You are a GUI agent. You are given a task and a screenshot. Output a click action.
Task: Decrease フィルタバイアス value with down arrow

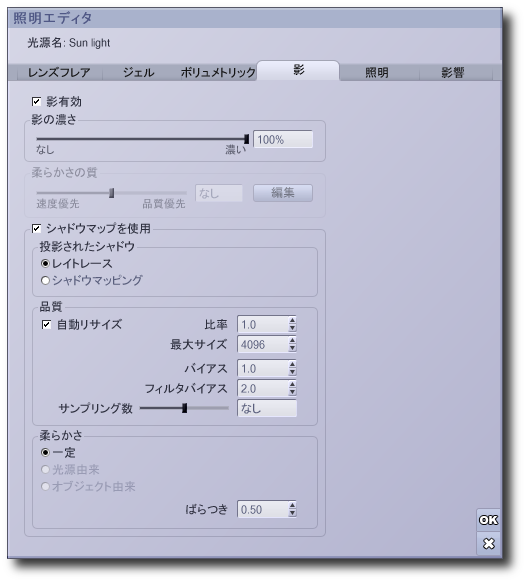pos(292,392)
